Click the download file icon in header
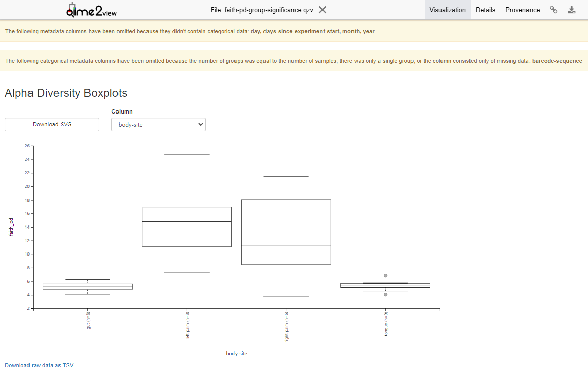The height and width of the screenshot is (368, 588). point(572,10)
